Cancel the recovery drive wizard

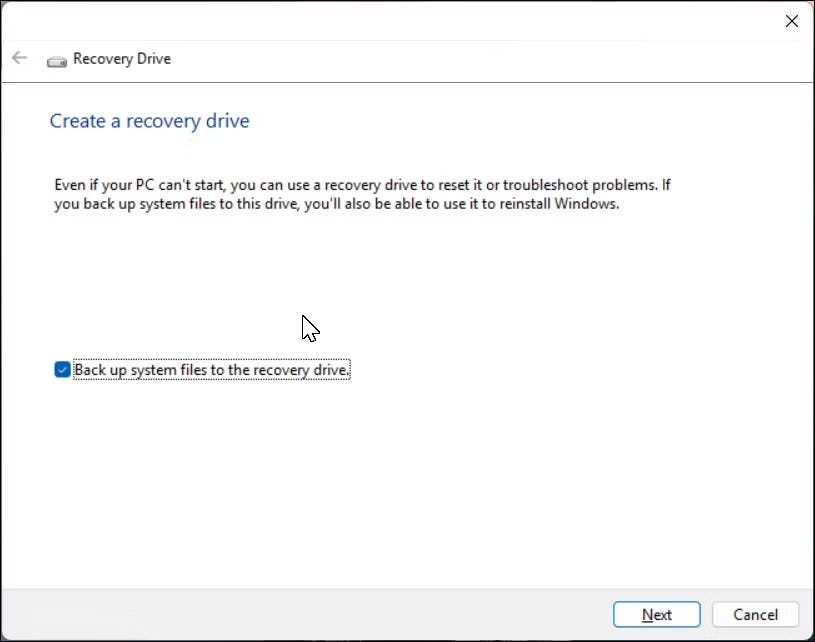click(x=755, y=614)
